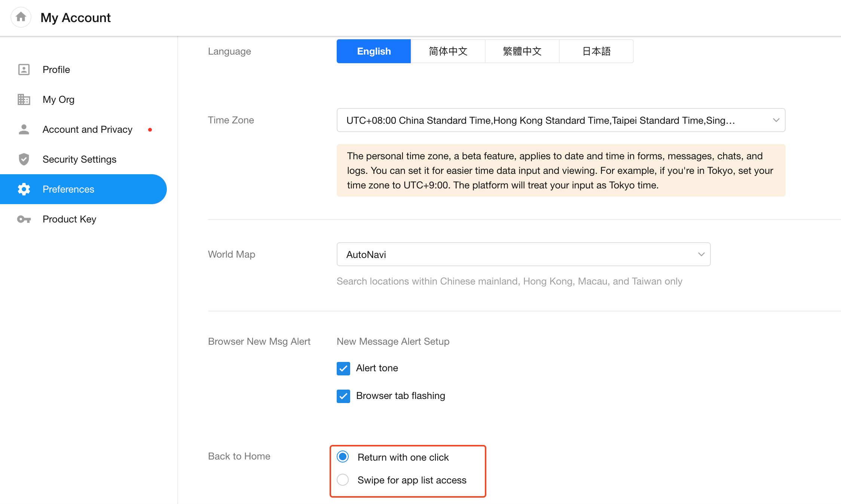Uncheck the Alert tone checkbox
Screen dimensions: 841x504
[x=343, y=368]
